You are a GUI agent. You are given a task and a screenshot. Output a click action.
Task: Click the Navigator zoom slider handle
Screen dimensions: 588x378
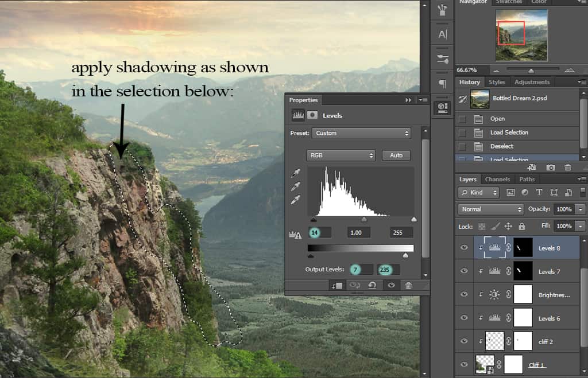531,70
